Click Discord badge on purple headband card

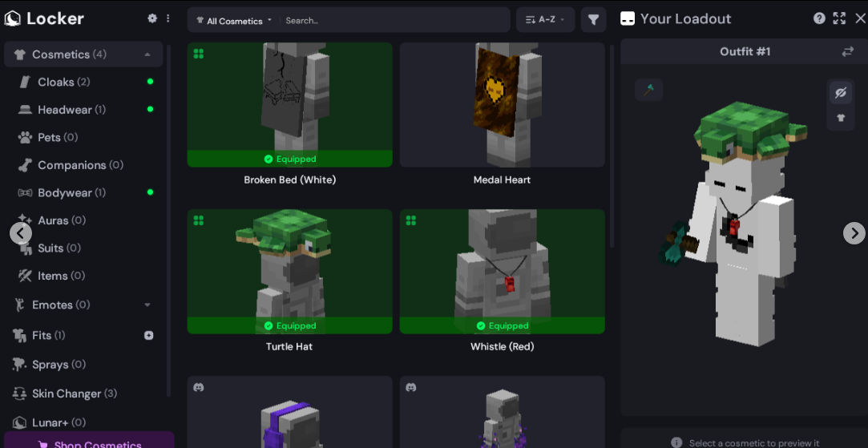(199, 387)
